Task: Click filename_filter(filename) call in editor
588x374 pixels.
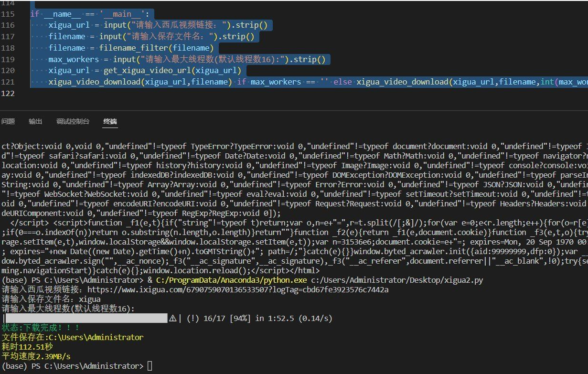Action: pos(156,48)
